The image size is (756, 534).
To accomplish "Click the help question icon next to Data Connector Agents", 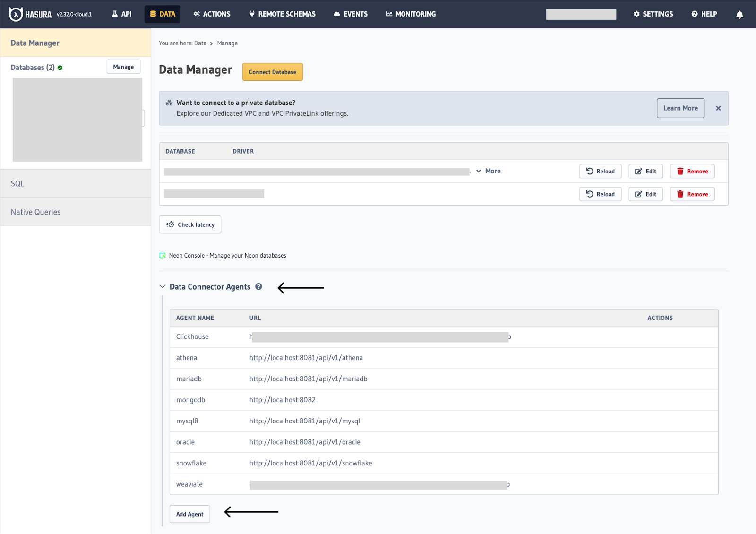I will click(x=258, y=286).
